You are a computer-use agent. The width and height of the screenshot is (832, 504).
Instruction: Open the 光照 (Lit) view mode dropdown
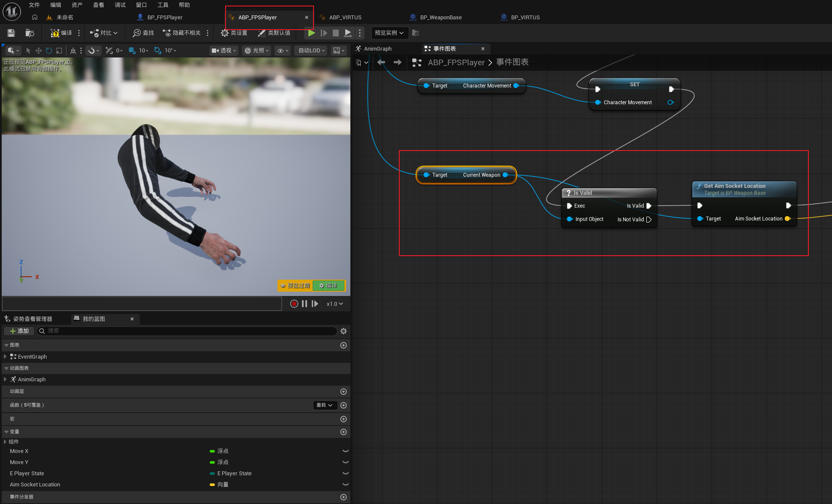pyautogui.click(x=256, y=51)
